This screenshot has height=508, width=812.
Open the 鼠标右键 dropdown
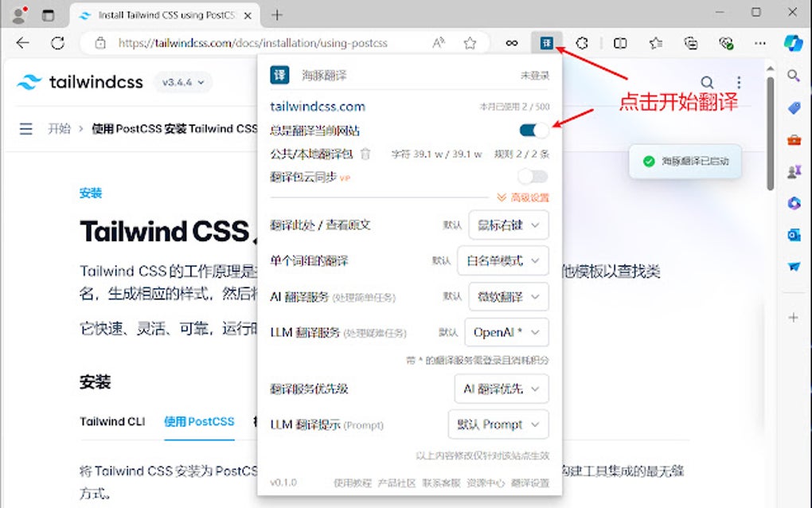509,225
